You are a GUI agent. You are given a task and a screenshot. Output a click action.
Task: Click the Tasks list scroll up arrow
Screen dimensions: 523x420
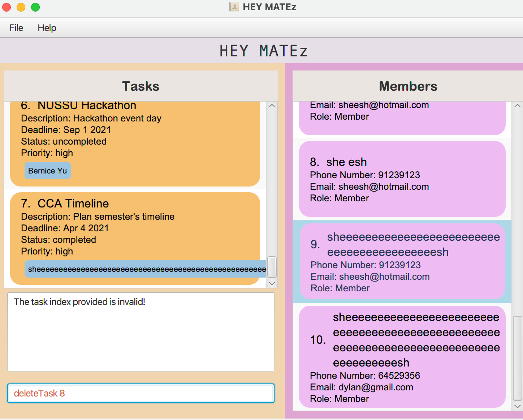coord(272,106)
